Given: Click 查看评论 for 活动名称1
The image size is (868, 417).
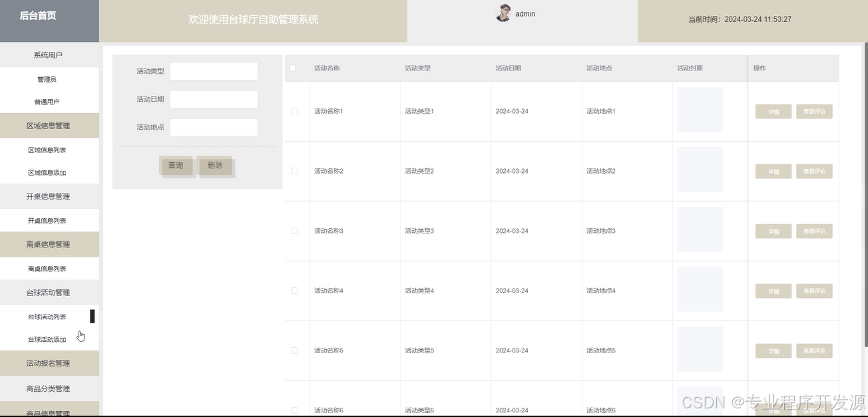Looking at the screenshot, I should [x=814, y=112].
